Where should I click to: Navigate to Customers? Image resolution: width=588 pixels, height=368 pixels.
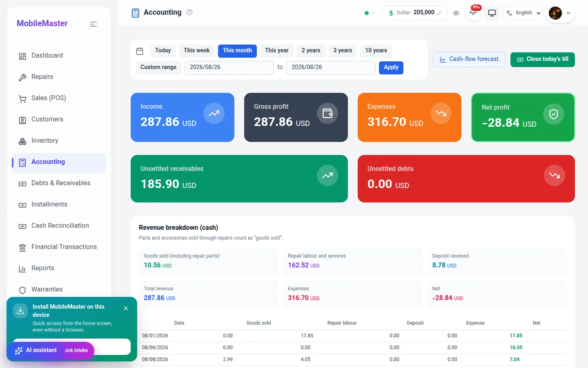(59, 119)
